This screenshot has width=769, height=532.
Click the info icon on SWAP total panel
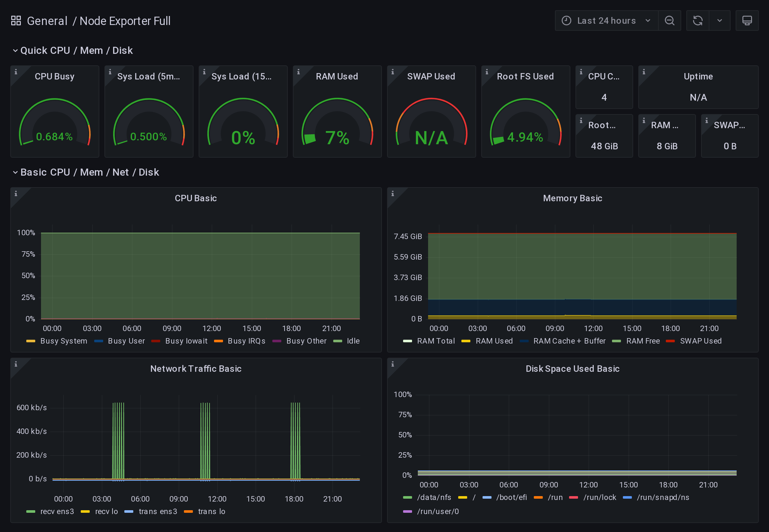(707, 120)
